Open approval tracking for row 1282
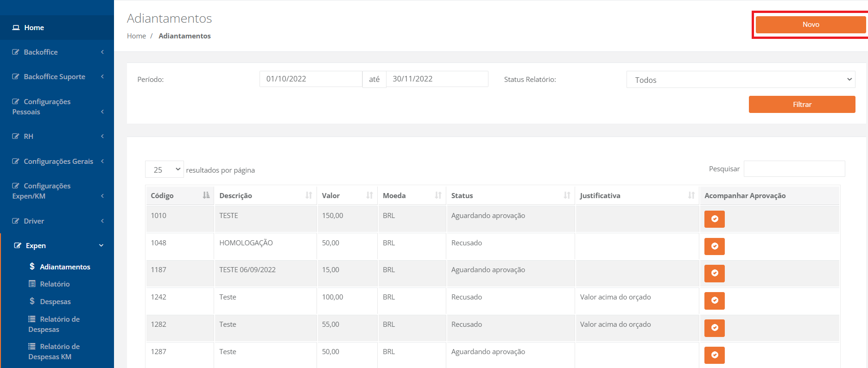868x368 pixels. (715, 328)
